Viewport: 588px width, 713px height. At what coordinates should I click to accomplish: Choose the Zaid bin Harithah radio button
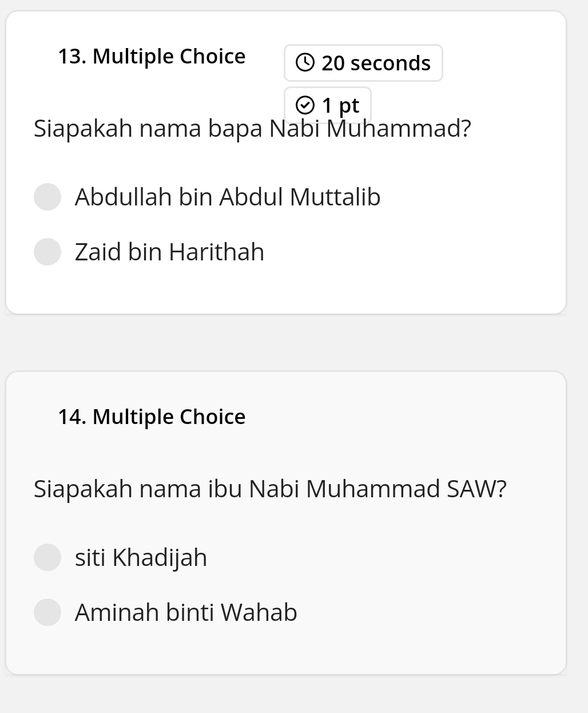point(47,252)
